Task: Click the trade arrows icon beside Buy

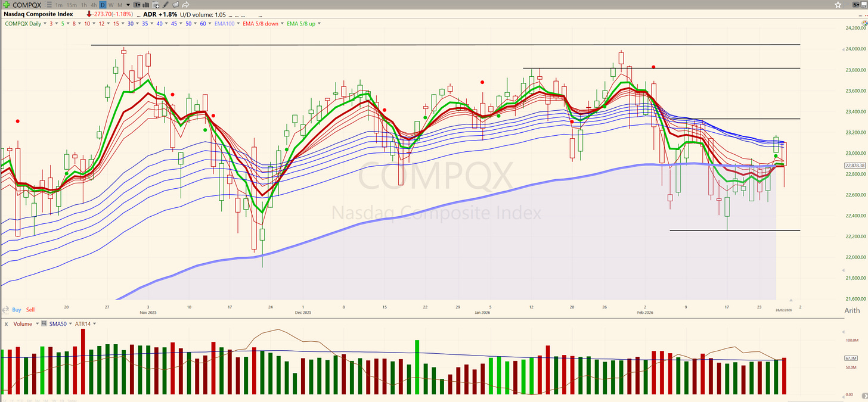Action: point(5,310)
